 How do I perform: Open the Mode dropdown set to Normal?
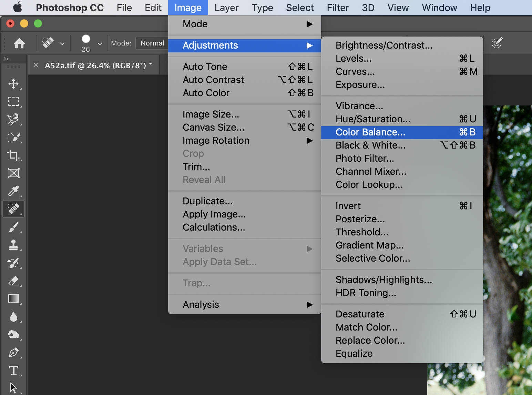152,43
